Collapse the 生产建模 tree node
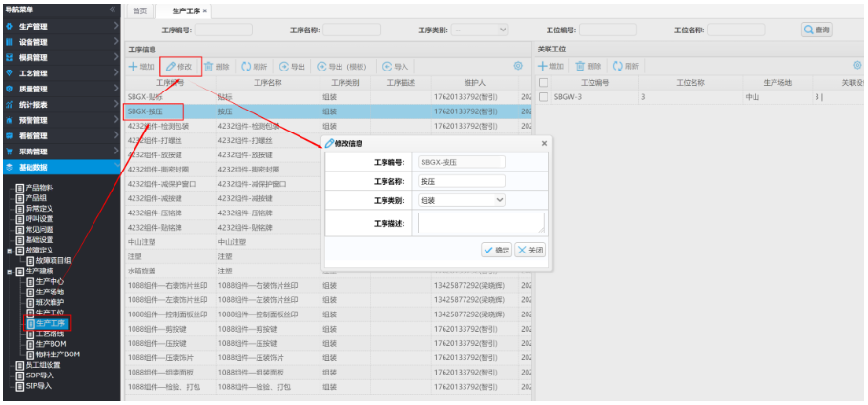The image size is (868, 405). 10,272
